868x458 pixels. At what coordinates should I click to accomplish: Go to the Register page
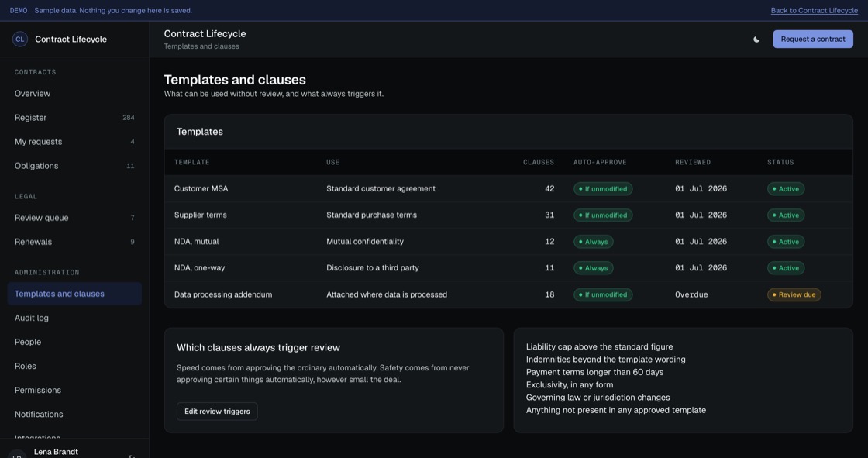74,118
